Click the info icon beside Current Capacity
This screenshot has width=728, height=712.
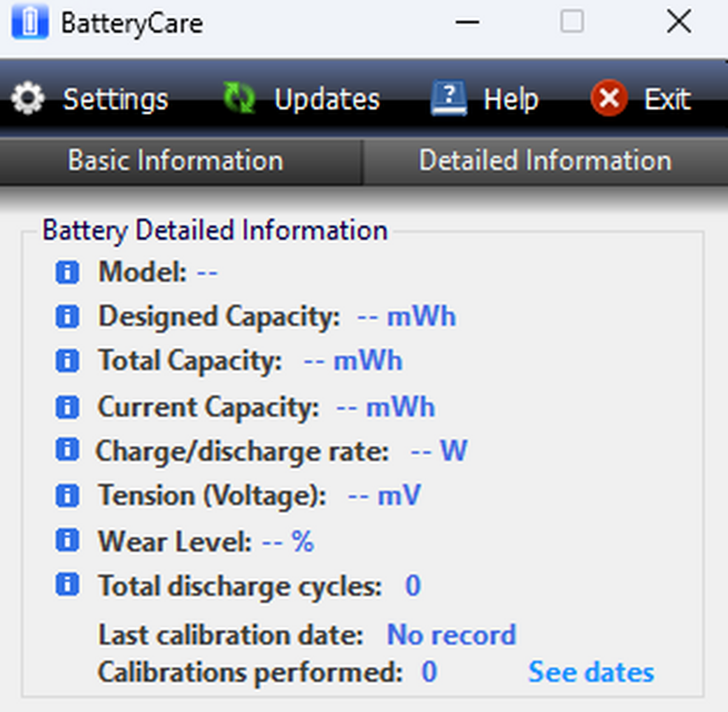pos(67,407)
